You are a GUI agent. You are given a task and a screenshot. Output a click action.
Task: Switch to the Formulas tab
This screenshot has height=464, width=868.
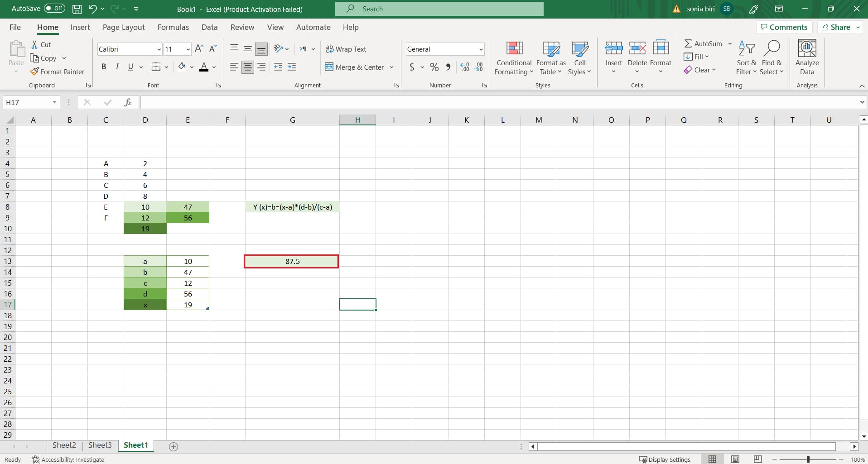(173, 27)
